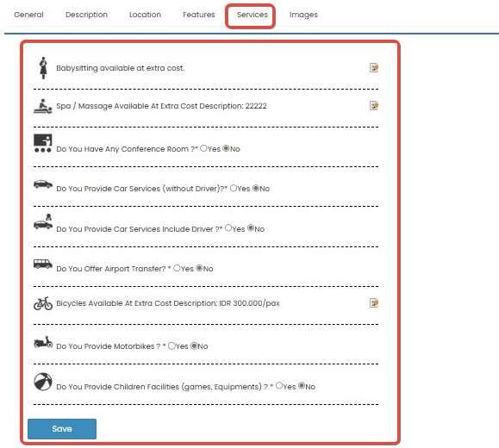This screenshot has width=499, height=448.
Task: Click the conference room icon
Action: click(x=42, y=143)
